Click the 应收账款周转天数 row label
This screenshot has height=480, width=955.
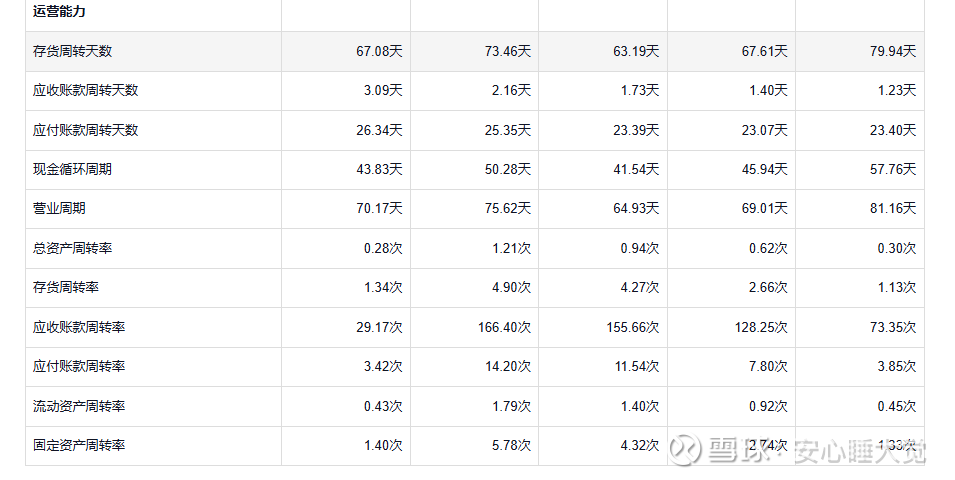pyautogui.click(x=86, y=90)
